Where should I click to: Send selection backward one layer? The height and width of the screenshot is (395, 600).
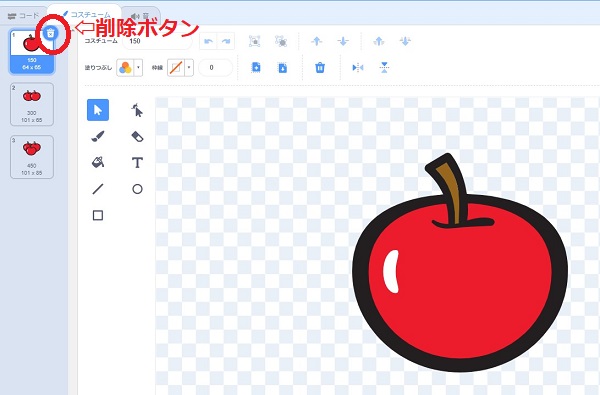[343, 41]
